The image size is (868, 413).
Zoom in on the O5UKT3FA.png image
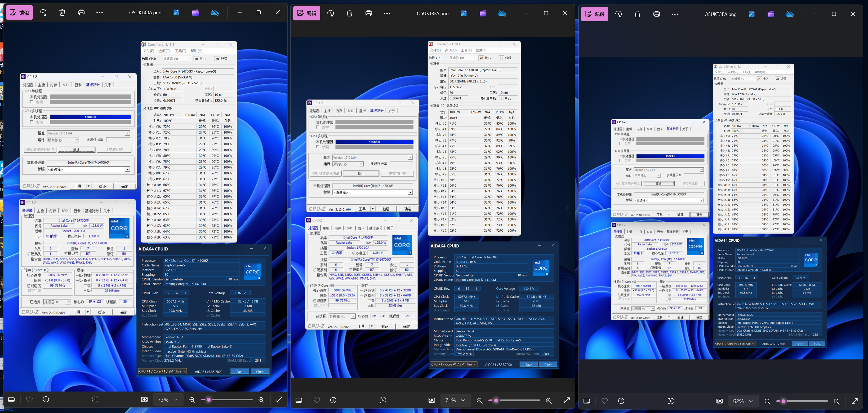click(549, 401)
